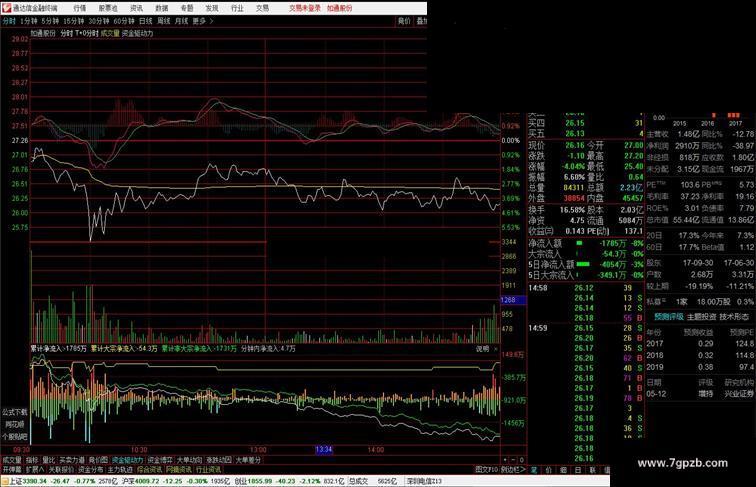
Task: Click the plus zoom icon under chart
Action: pyautogui.click(x=505, y=460)
